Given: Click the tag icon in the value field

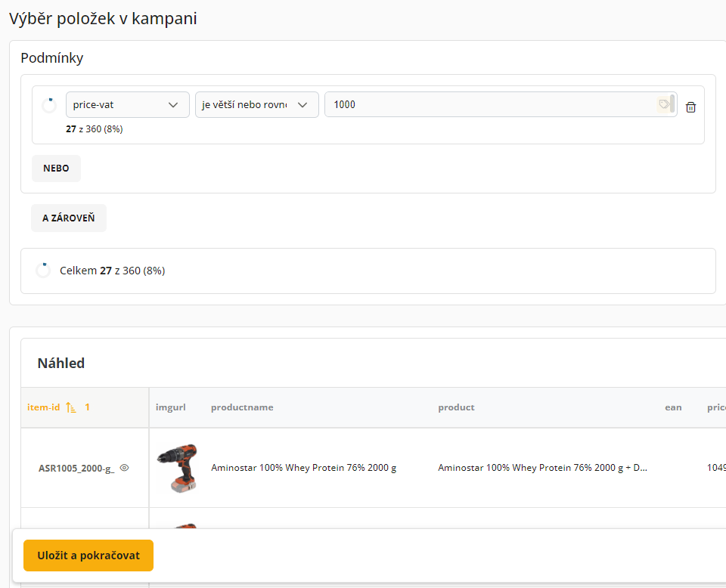Looking at the screenshot, I should click(x=663, y=104).
